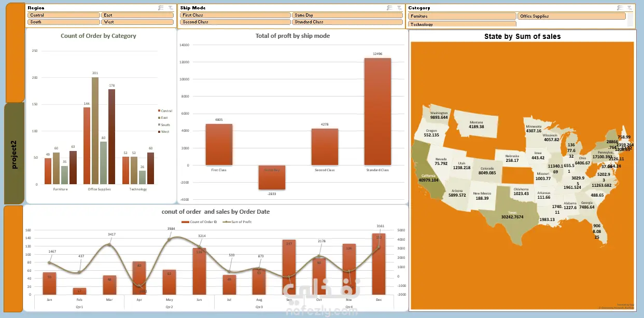Clear the filter on the Category slicer
The image size is (644, 318).
coord(629,8)
